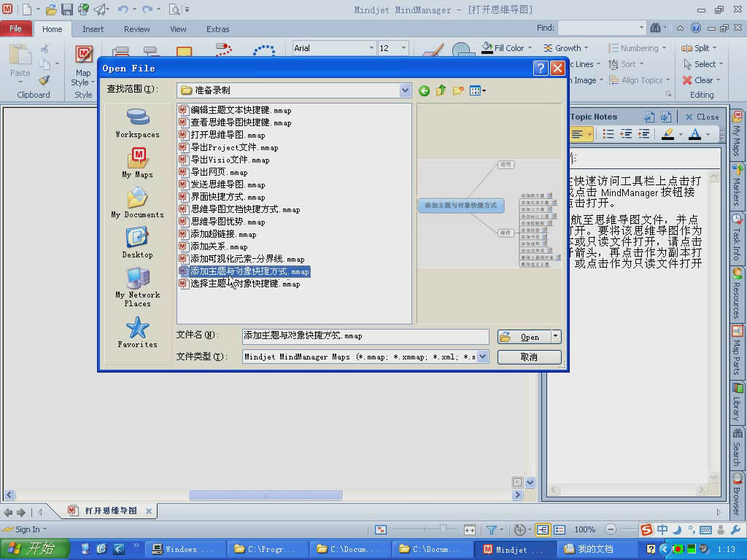The image size is (747, 560).
Task: Expand the Select dropdown in Editing
Action: pos(721,64)
